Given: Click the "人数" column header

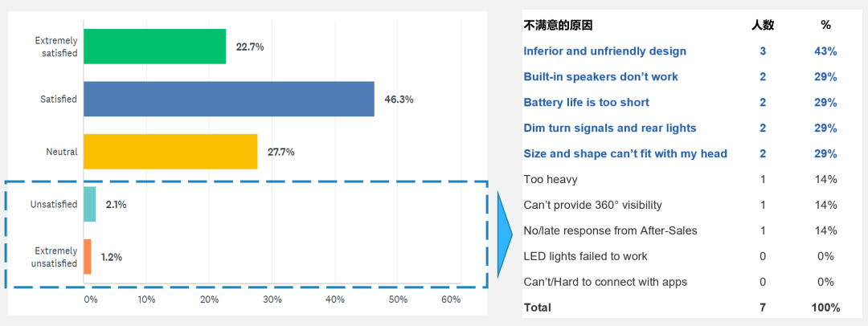Looking at the screenshot, I should tap(762, 26).
